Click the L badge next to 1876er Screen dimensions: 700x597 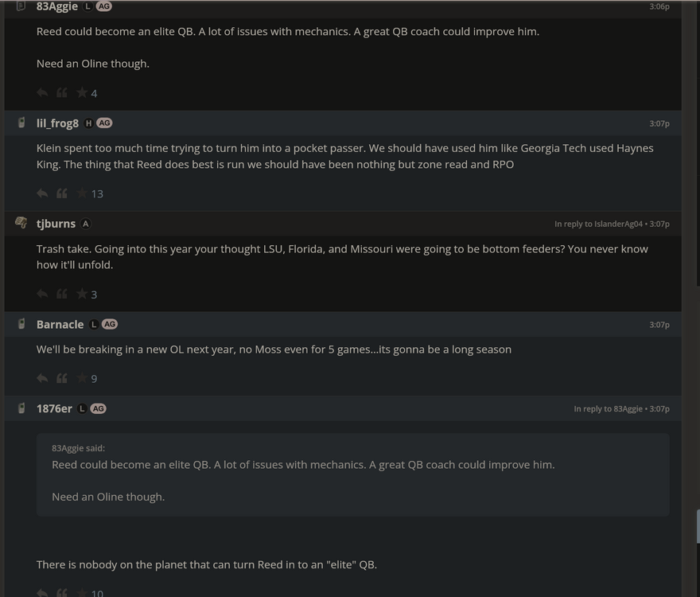(x=82, y=408)
